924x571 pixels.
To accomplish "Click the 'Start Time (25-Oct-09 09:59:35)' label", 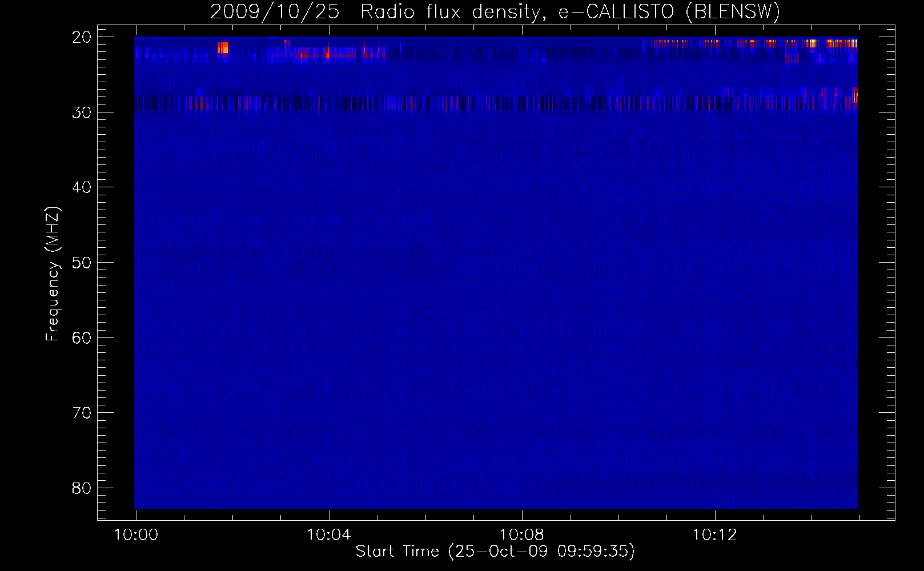I will coord(495,551).
